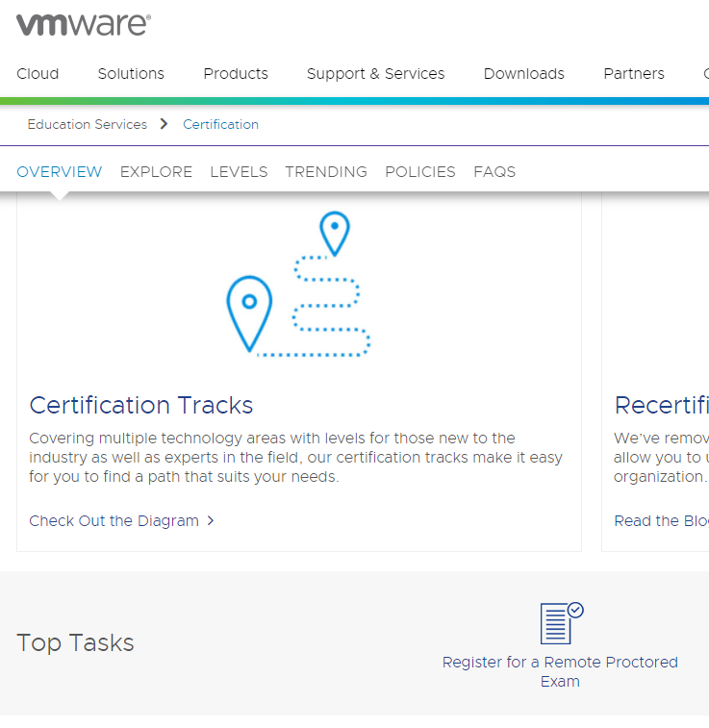Open the Read the Blog link
This screenshot has width=709, height=728.
coord(661,520)
